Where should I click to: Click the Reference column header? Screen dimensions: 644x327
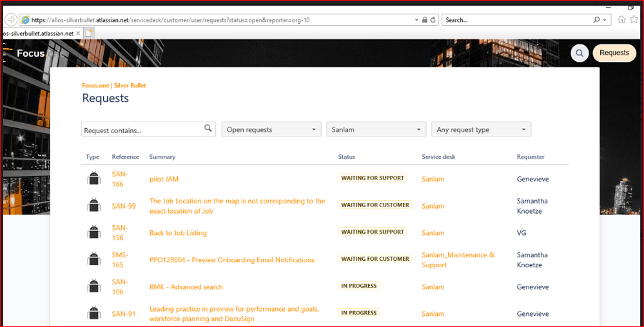tap(125, 156)
